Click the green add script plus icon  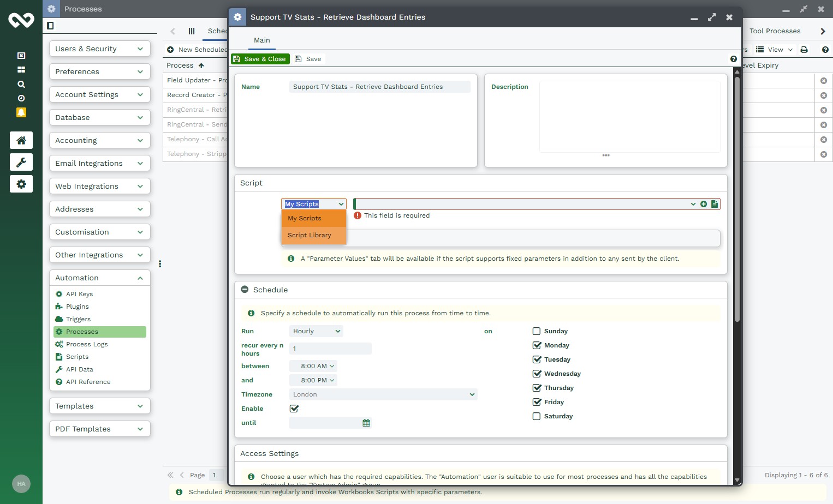[x=704, y=204]
